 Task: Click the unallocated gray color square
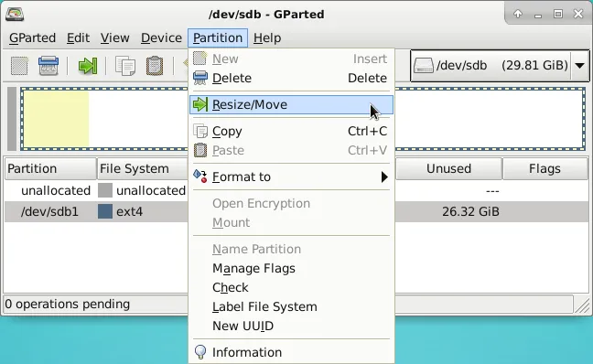tap(105, 190)
